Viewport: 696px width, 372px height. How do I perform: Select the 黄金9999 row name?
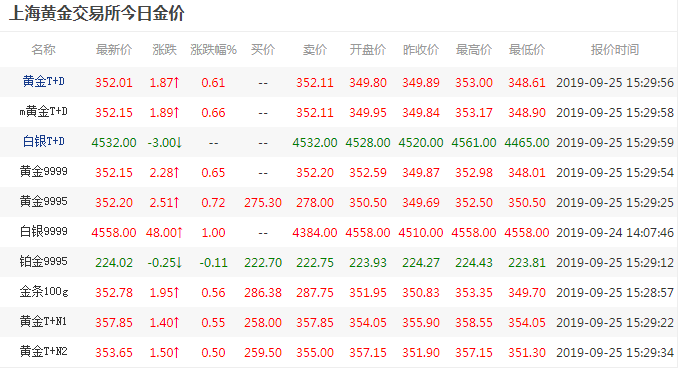point(44,171)
